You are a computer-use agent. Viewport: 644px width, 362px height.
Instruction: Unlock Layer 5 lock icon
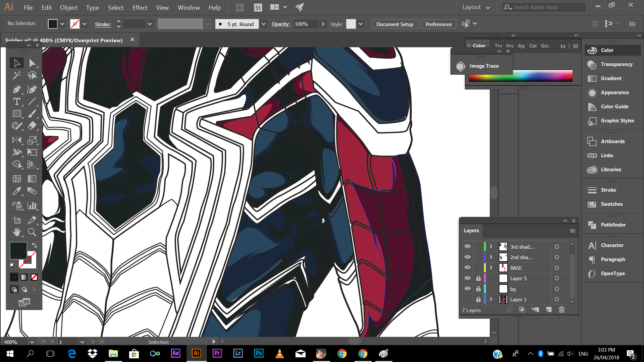[478, 278]
